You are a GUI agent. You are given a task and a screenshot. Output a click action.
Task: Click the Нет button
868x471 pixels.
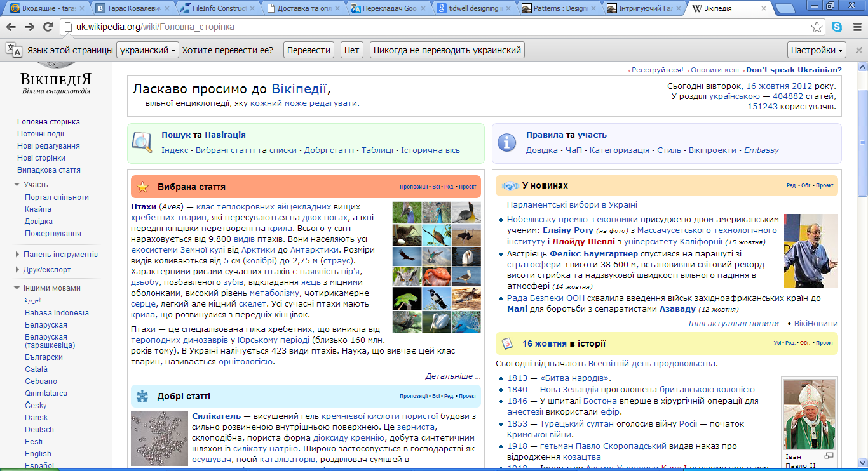coord(351,50)
